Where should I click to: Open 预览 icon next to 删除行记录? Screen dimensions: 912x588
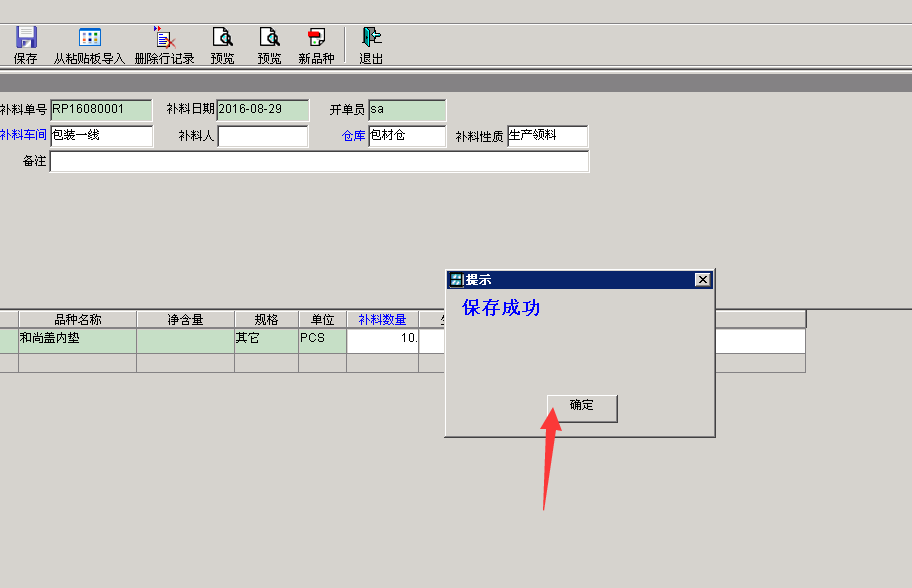(222, 45)
